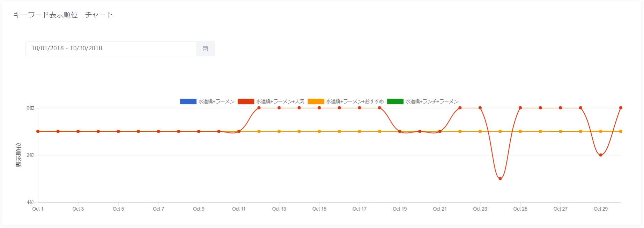644x228 pixels.
Task: Click the Oct 17 x-axis label
Action: point(360,209)
